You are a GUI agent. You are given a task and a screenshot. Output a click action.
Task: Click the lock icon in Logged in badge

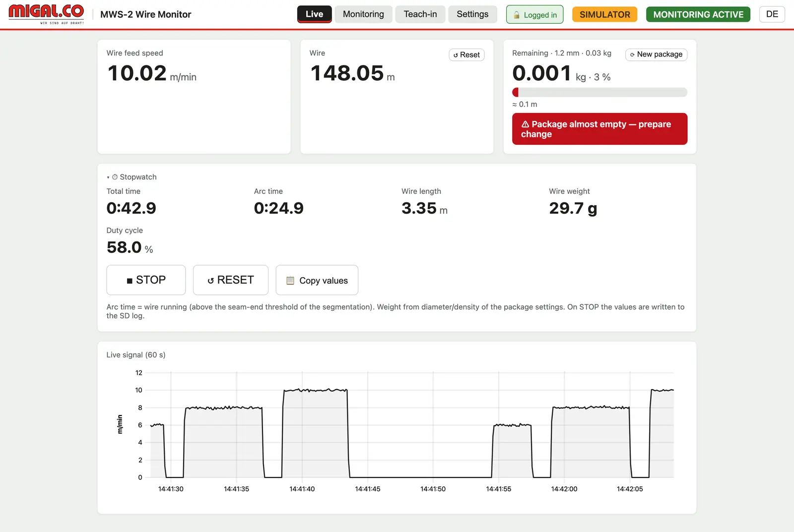(517, 15)
